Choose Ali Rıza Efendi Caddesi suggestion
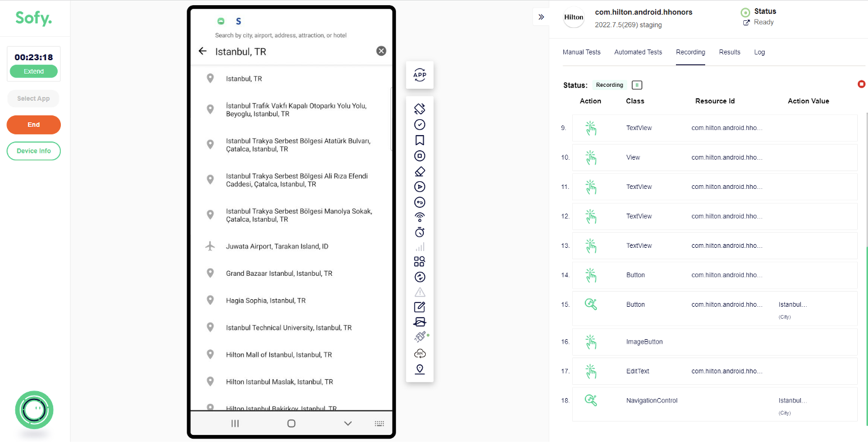The image size is (868, 445). pos(291,180)
